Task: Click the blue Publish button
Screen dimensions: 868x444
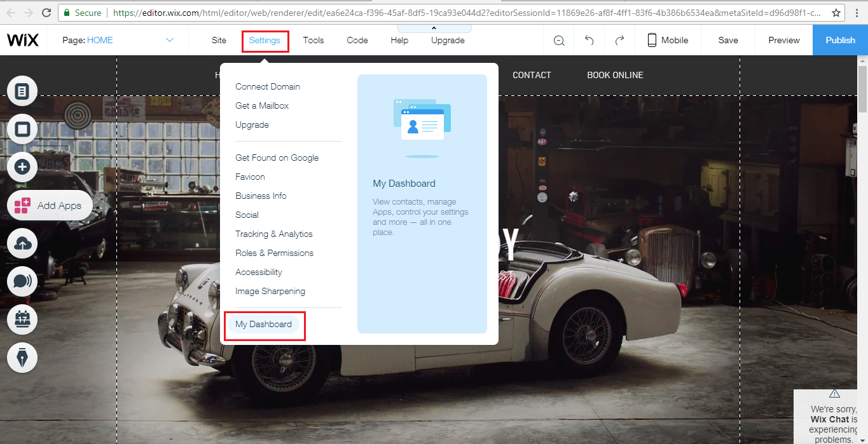Action: coord(840,40)
